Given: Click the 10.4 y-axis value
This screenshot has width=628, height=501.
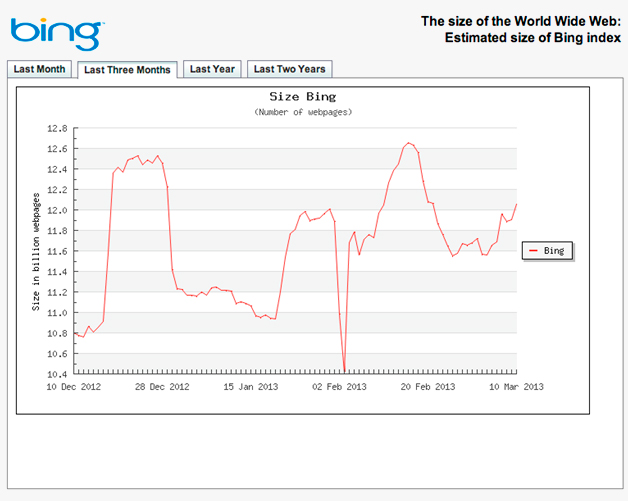Looking at the screenshot, I should pyautogui.click(x=57, y=374).
